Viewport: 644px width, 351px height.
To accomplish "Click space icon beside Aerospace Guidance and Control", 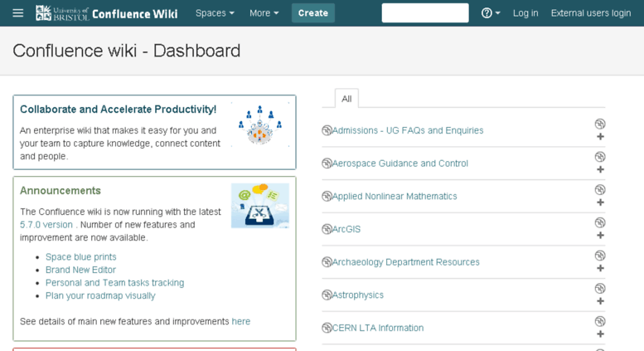I will coord(327,163).
